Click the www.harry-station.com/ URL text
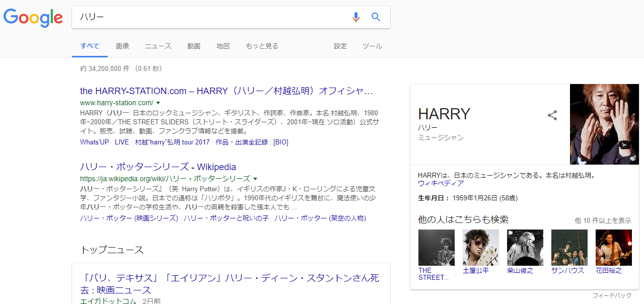The height and width of the screenshot is (304, 644). coord(116,103)
